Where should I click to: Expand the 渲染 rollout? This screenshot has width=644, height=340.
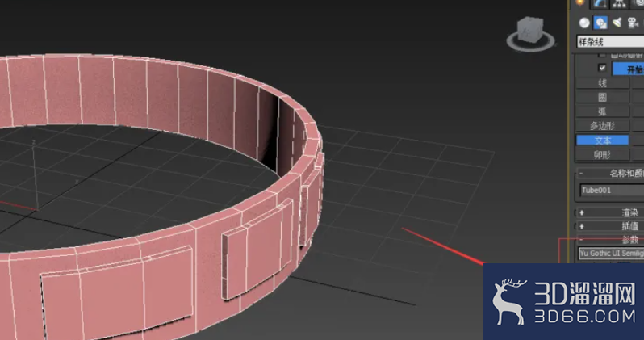(609, 212)
